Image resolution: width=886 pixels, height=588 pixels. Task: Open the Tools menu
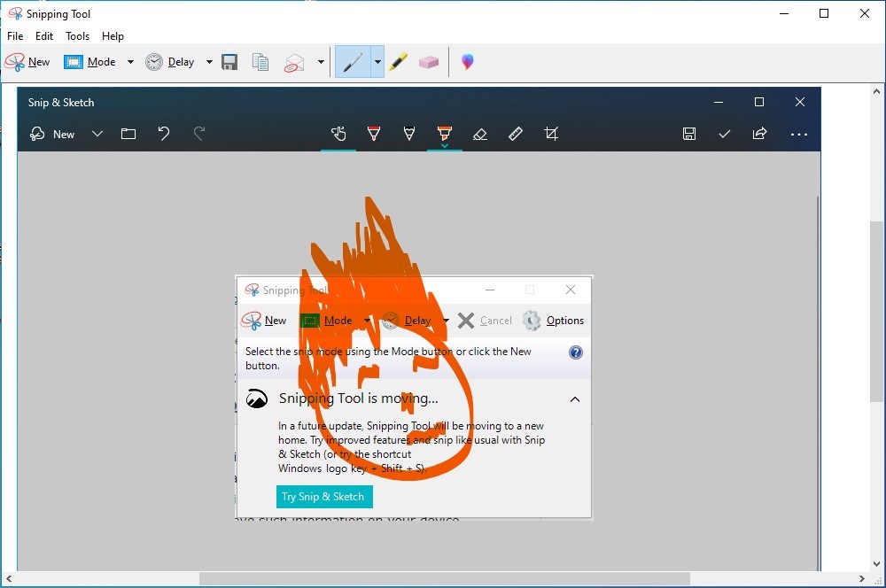(77, 36)
